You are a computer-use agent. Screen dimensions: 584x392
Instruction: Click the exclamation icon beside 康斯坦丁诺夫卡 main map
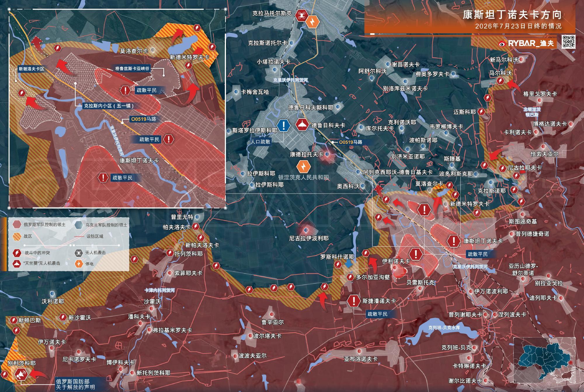pyautogui.click(x=453, y=241)
